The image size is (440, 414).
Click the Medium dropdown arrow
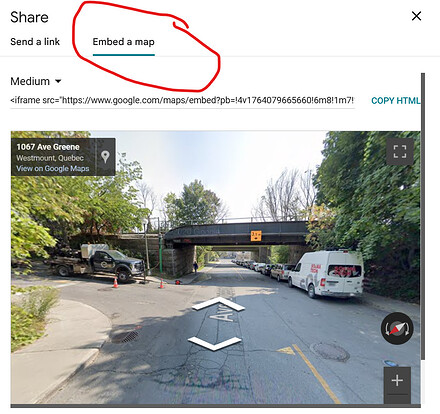coord(58,81)
